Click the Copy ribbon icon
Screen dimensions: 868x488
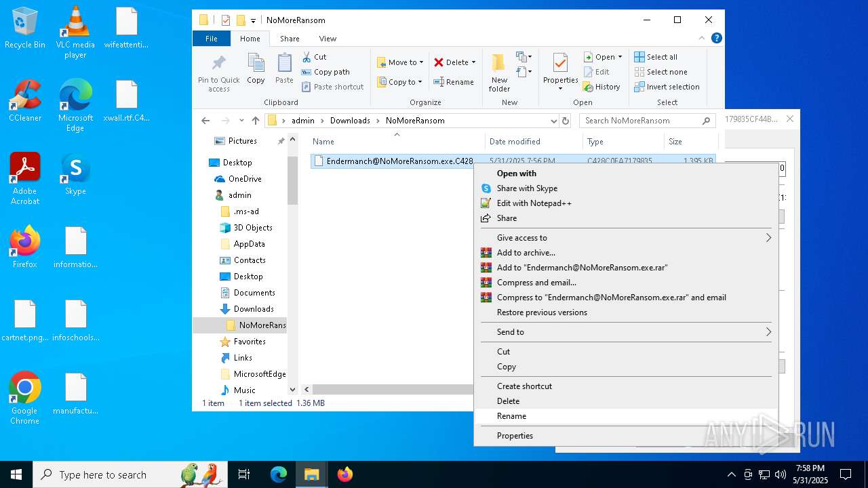(x=256, y=68)
